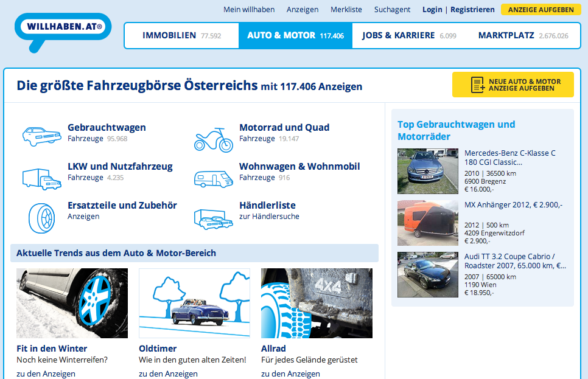Click the Login link
Image resolution: width=588 pixels, height=379 pixels.
tap(432, 9)
